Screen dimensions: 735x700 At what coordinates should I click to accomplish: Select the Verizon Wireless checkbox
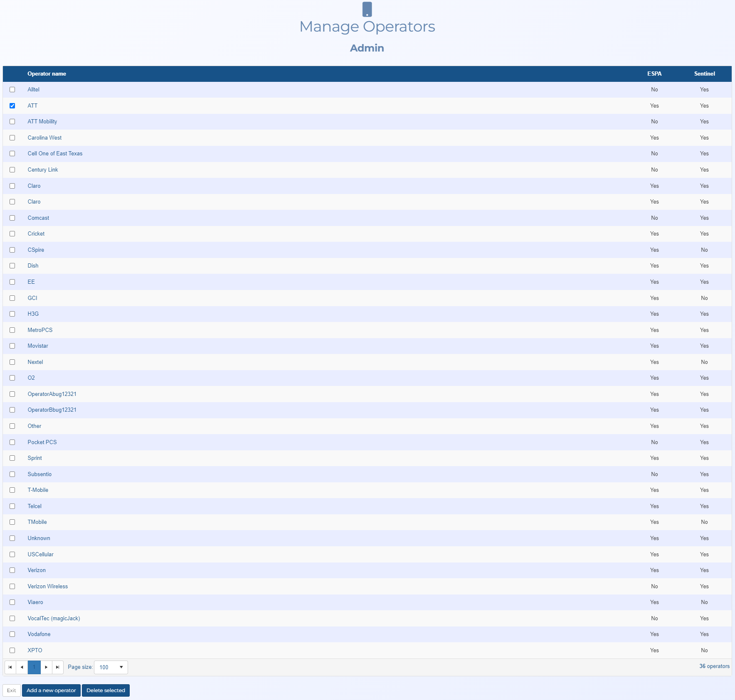12,587
